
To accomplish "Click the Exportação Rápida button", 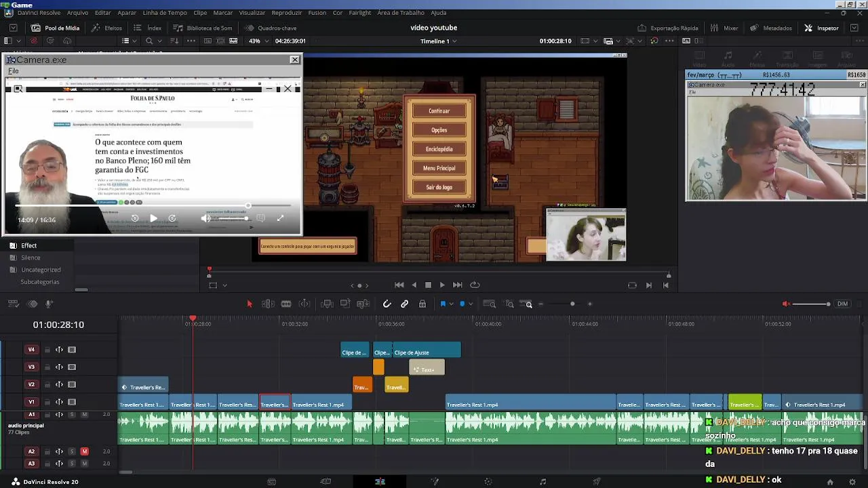I will coord(668,28).
